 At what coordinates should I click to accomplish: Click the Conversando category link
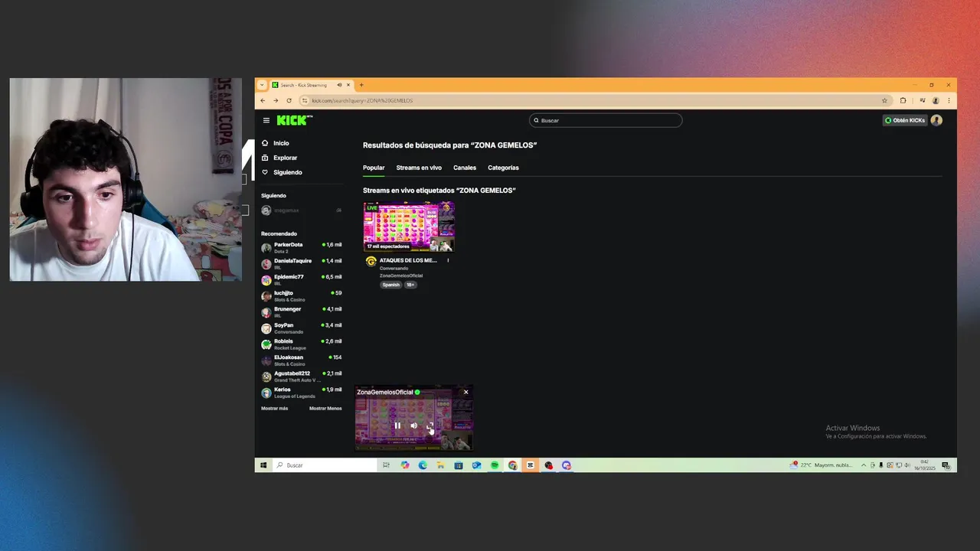[x=394, y=269]
